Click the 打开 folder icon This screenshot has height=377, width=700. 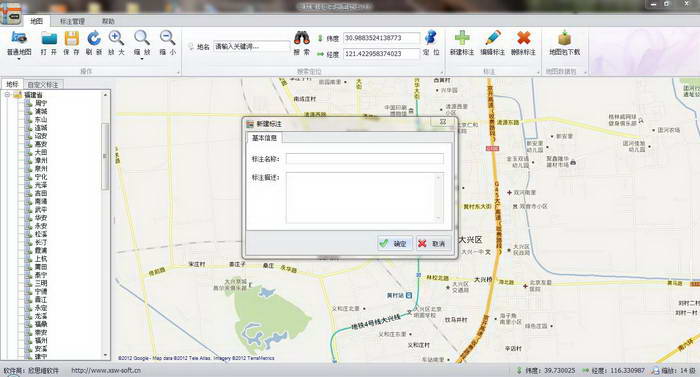[x=49, y=39]
